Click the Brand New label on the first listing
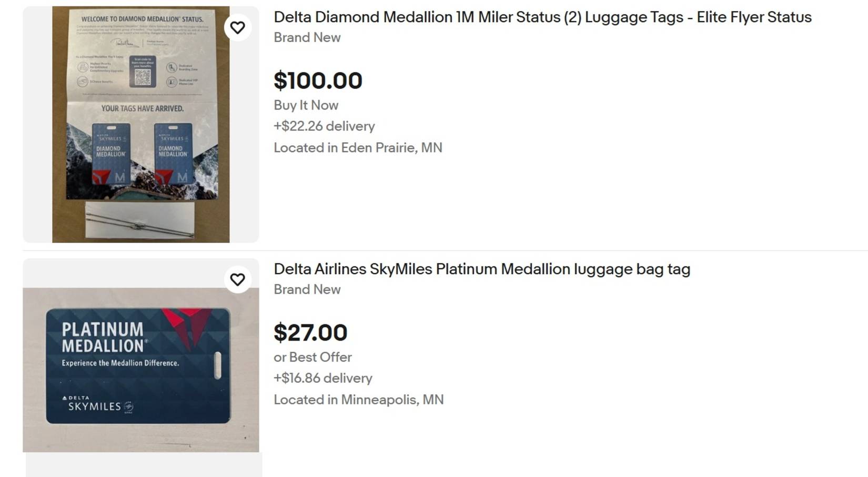The width and height of the screenshot is (868, 477). click(x=307, y=37)
